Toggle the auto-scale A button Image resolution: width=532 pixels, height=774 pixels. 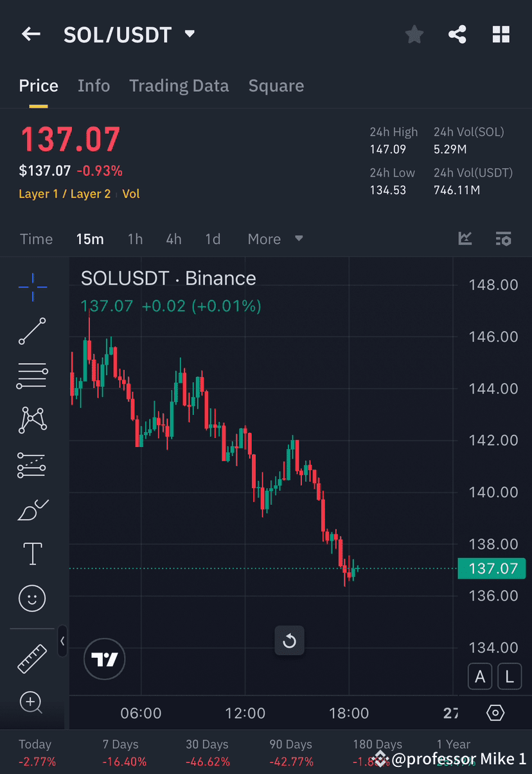pyautogui.click(x=480, y=676)
